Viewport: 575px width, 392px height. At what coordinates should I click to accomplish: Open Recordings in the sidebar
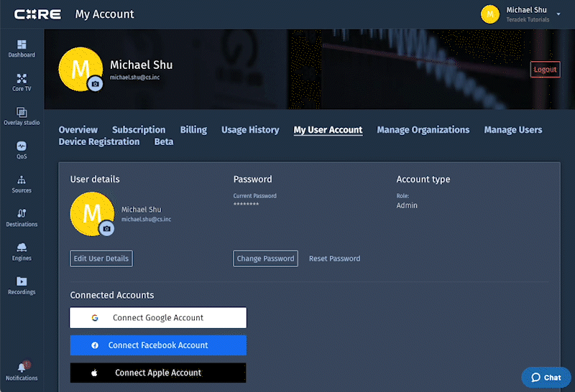coord(22,285)
